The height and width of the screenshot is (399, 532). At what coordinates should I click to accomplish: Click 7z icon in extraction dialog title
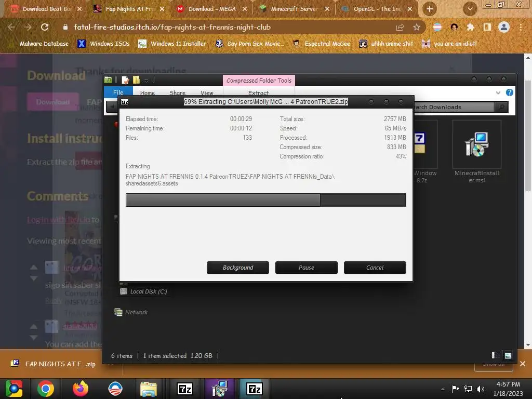click(x=125, y=102)
